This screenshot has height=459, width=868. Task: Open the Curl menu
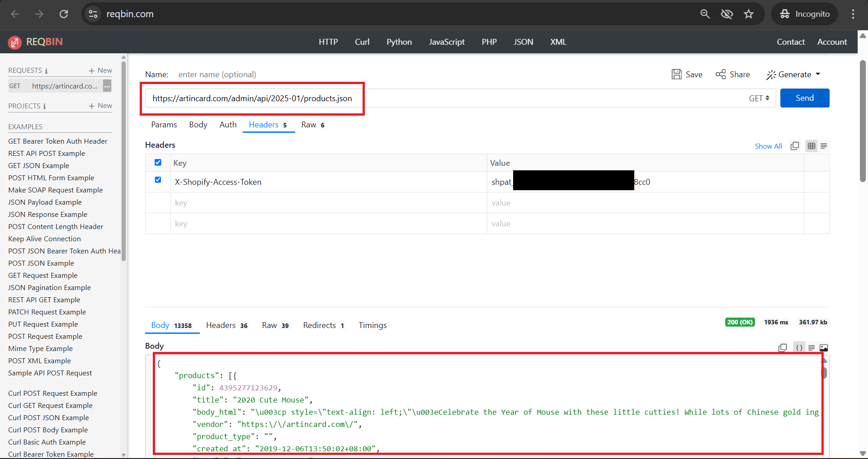click(362, 42)
